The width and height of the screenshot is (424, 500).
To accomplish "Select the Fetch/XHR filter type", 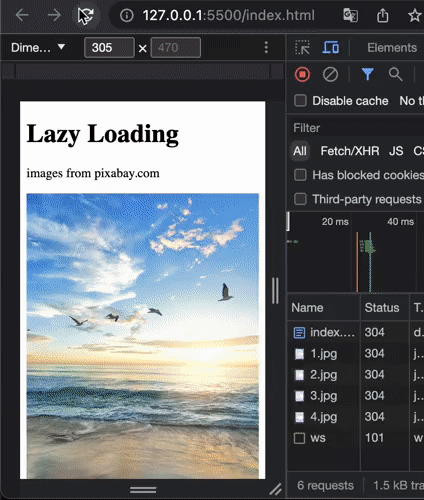I will tap(350, 151).
